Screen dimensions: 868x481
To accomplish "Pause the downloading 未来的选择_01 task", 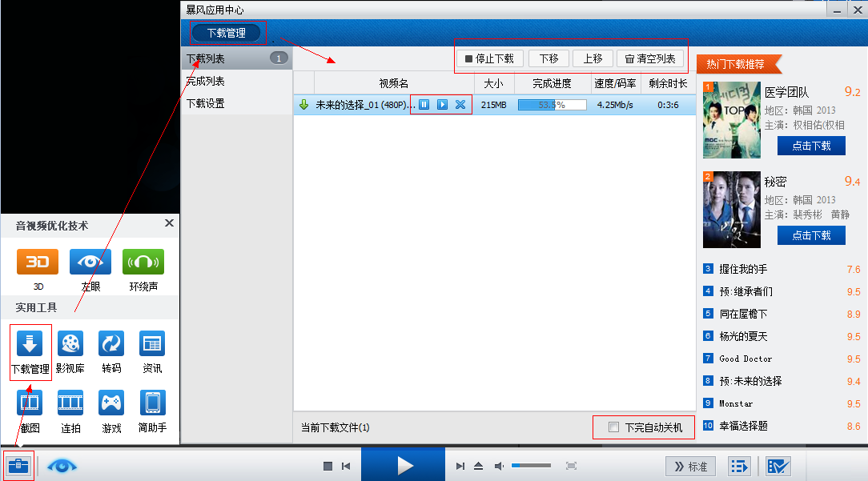I will point(424,104).
